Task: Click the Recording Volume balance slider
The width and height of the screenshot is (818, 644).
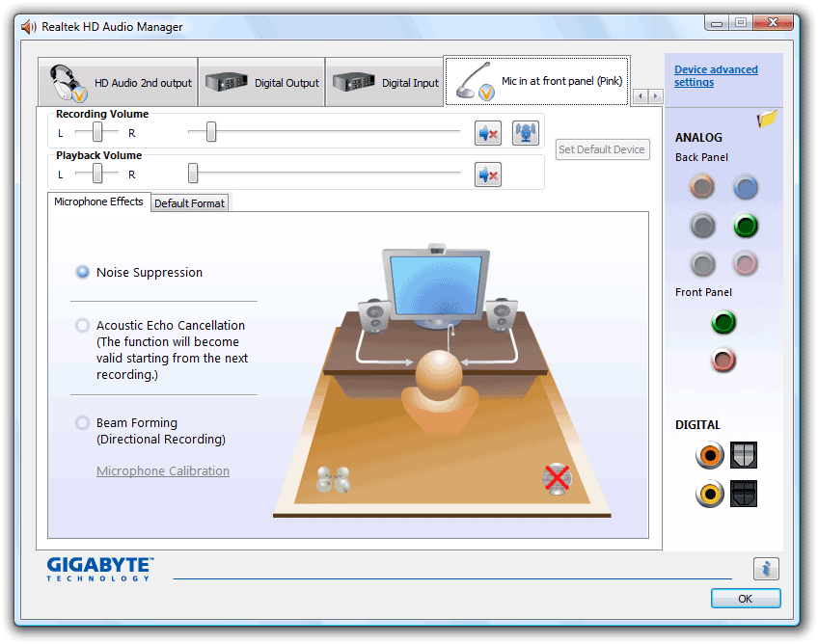Action: tap(97, 132)
